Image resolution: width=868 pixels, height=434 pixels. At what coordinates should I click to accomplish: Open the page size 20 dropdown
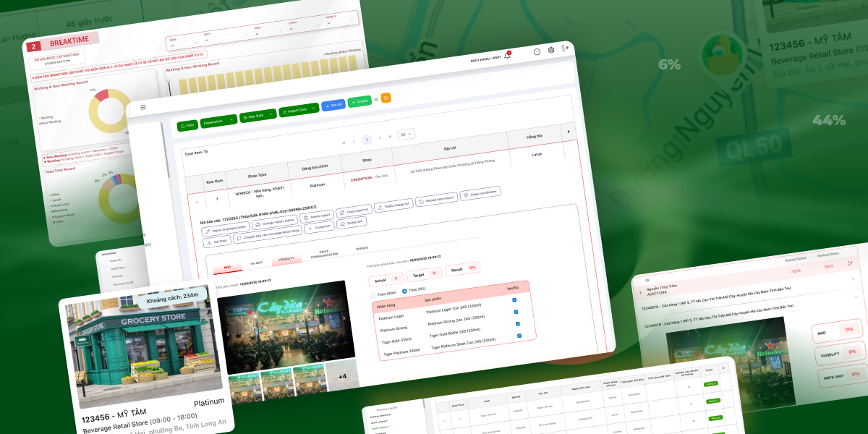(407, 134)
